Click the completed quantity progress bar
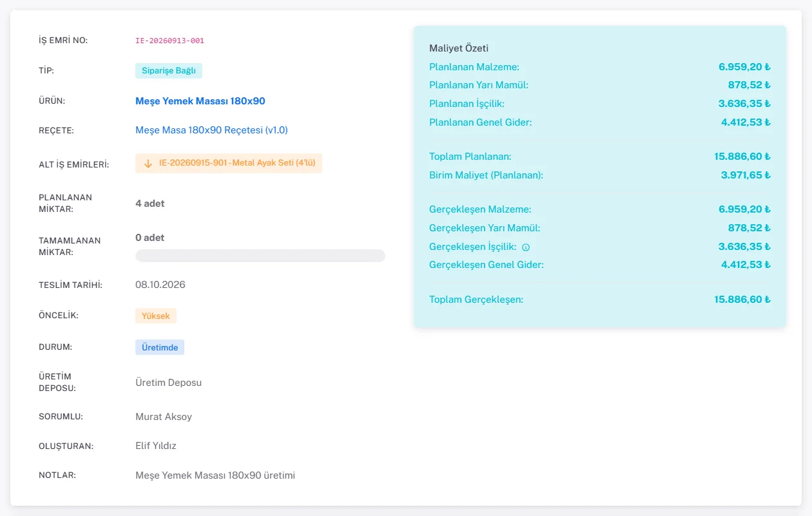Viewport: 812px width, 516px height. (x=260, y=256)
